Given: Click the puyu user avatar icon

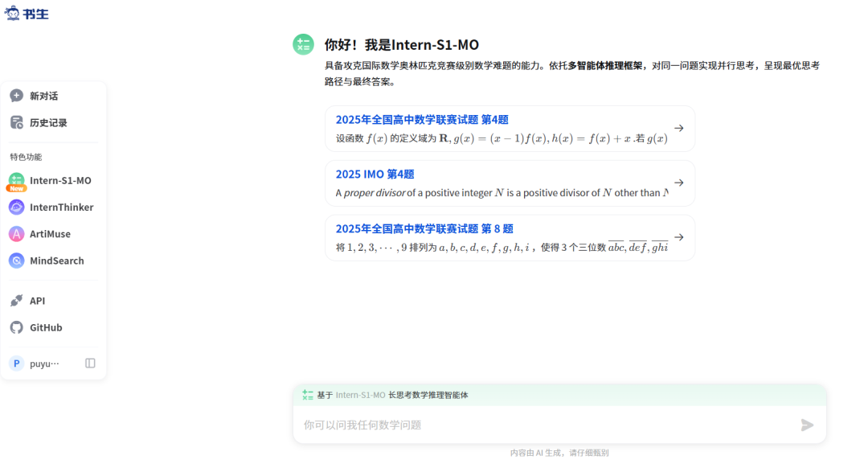Looking at the screenshot, I should click(17, 363).
